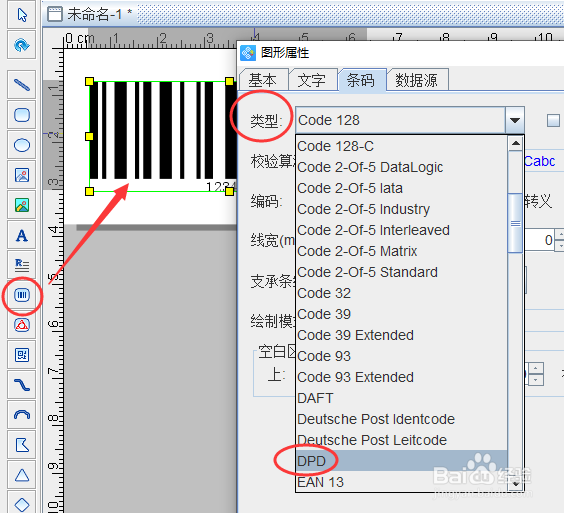Select the arrow pointer tool
This screenshot has width=564, height=513.
coord(22,15)
